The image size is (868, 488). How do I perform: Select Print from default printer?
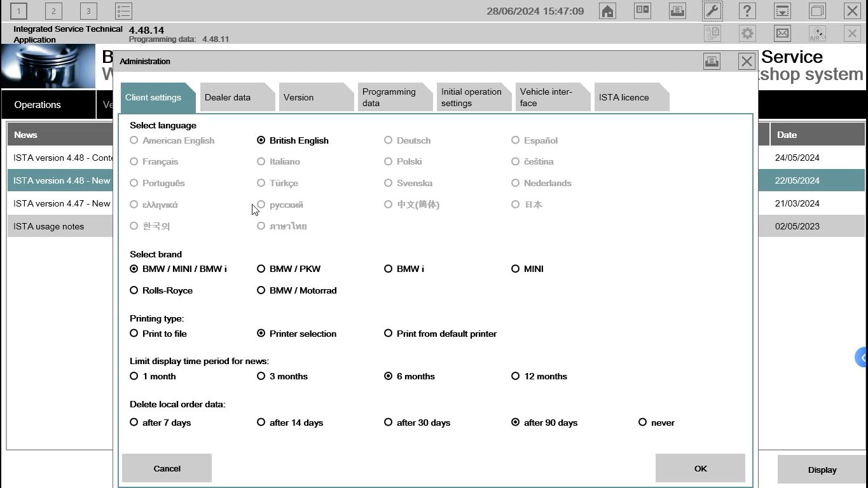tap(440, 334)
